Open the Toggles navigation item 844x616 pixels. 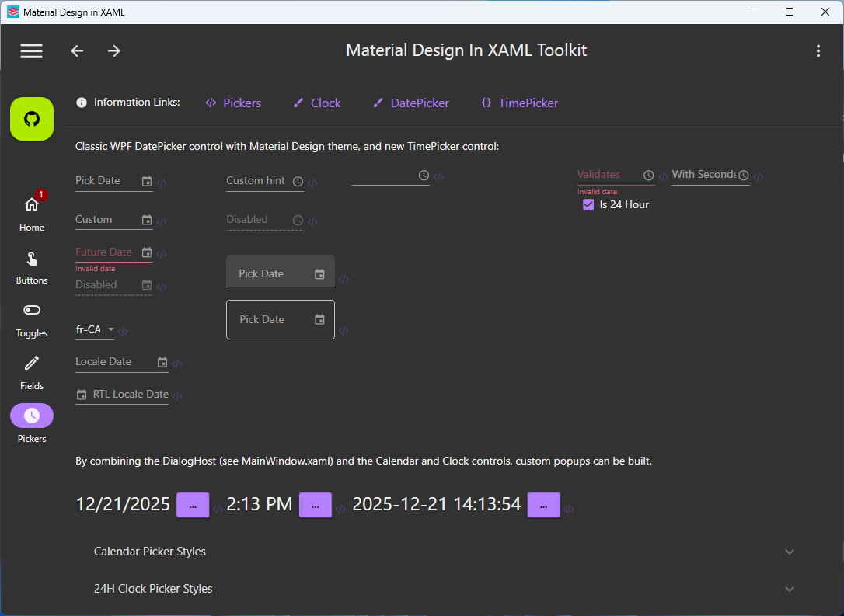point(32,320)
